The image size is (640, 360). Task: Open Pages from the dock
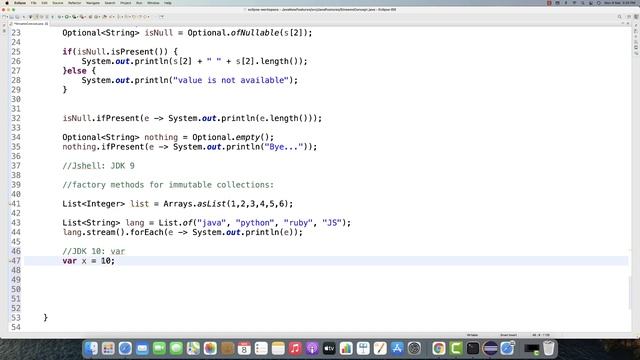point(380,348)
